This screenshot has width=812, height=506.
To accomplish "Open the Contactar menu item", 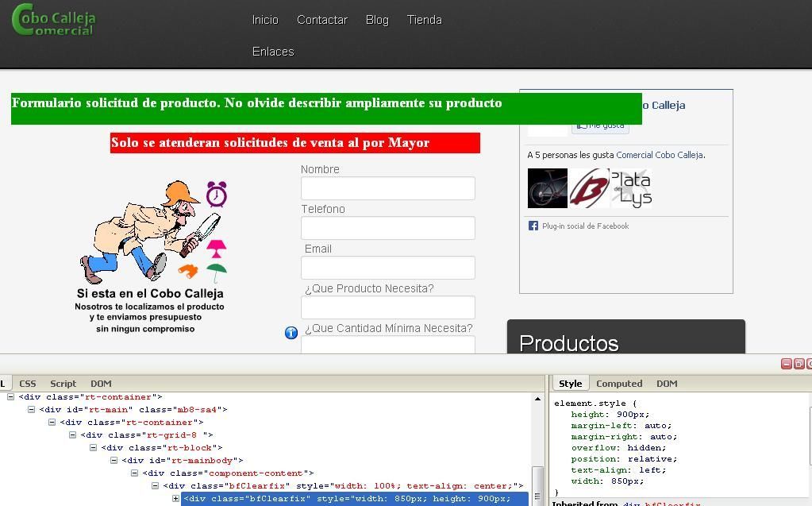I will coord(322,20).
